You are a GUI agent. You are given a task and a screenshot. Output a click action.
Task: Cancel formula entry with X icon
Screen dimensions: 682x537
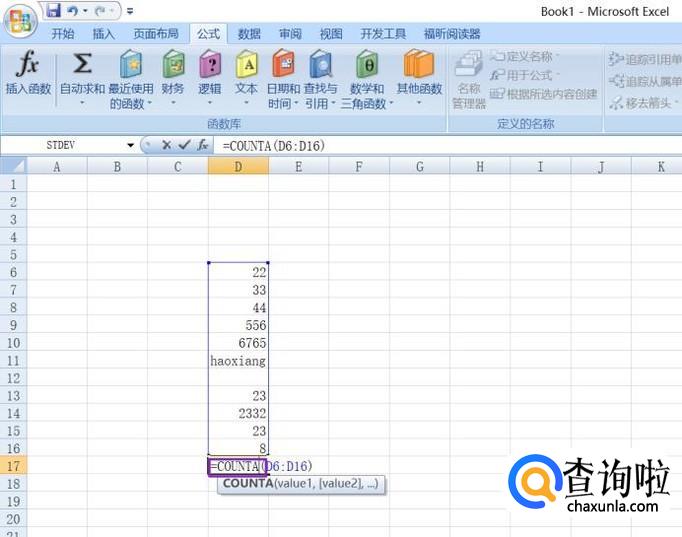(x=166, y=145)
